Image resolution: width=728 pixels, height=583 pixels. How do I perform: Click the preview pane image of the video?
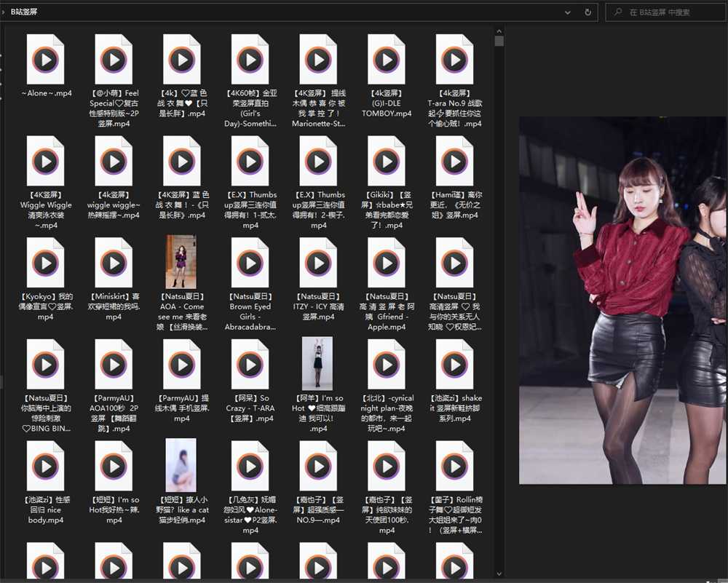[x=622, y=300]
